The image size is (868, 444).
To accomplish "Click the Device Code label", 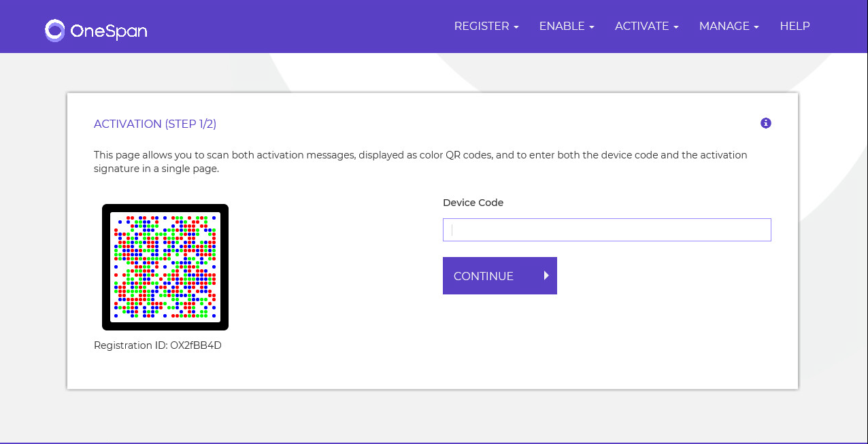I will coord(473,203).
